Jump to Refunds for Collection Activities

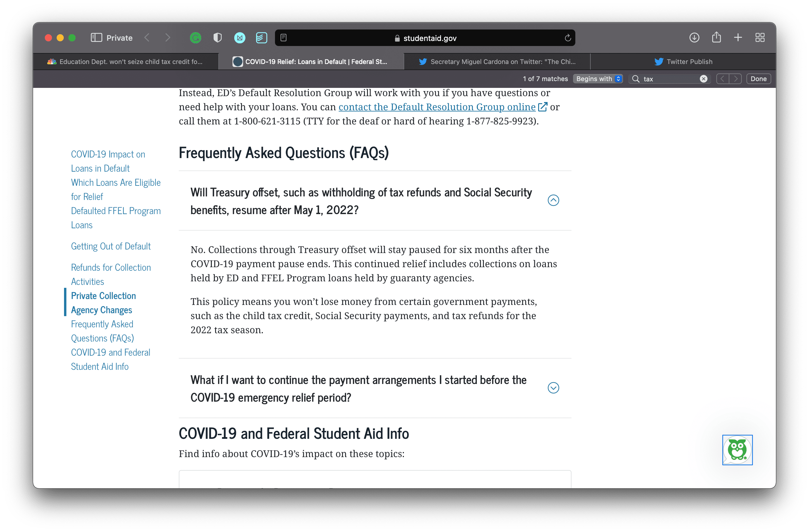111,275
